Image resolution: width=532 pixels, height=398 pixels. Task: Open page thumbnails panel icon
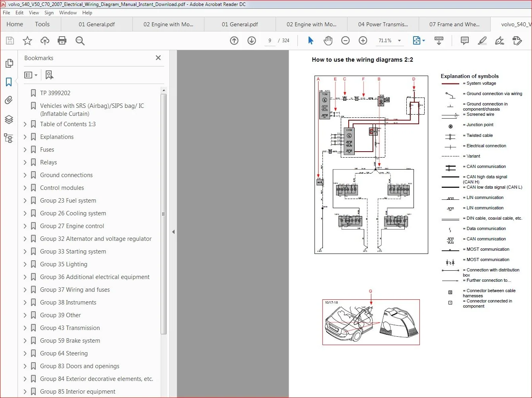pos(9,63)
